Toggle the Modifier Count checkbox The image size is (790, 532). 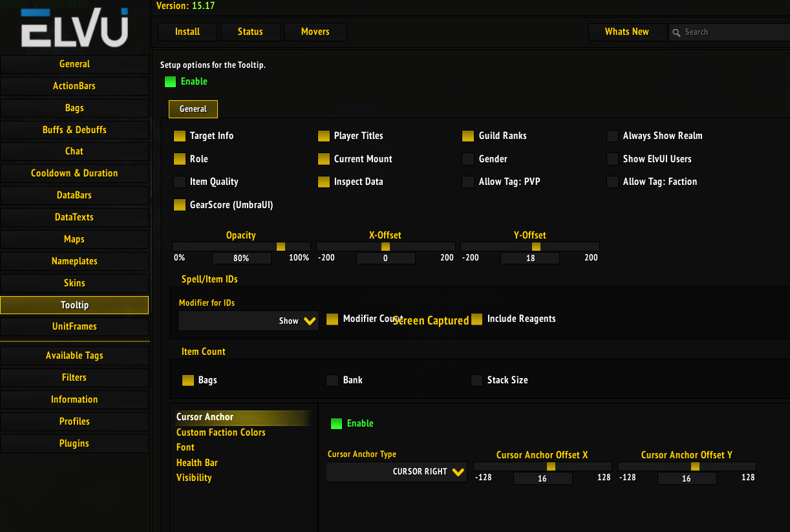pos(332,319)
